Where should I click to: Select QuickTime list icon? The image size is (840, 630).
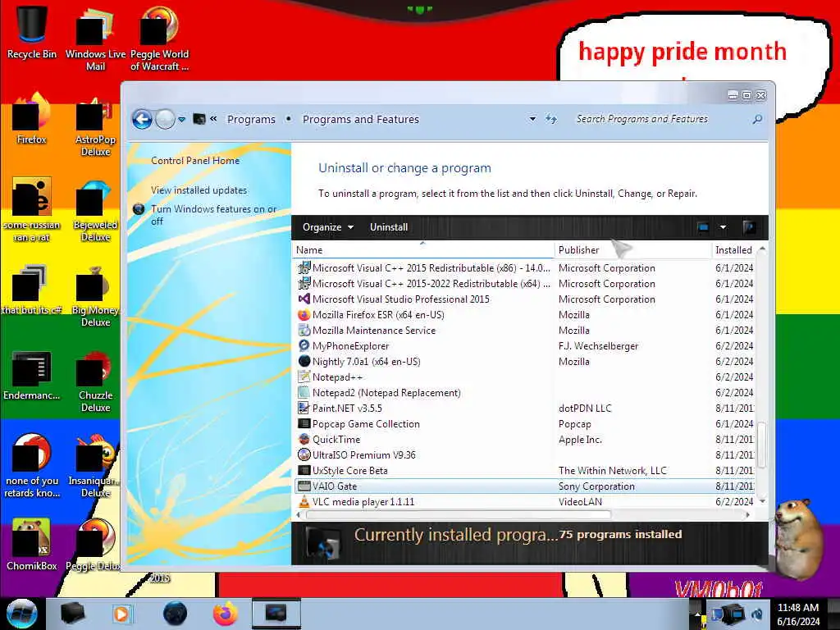[x=304, y=440]
